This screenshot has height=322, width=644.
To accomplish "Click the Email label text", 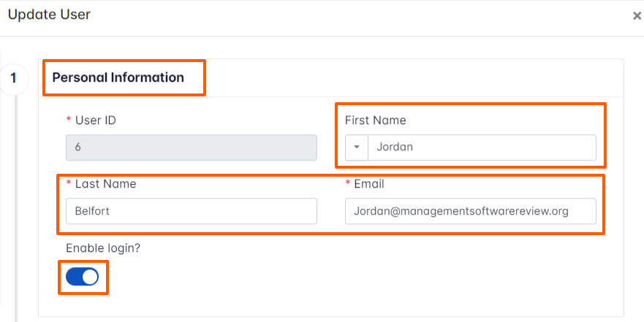I will 369,184.
